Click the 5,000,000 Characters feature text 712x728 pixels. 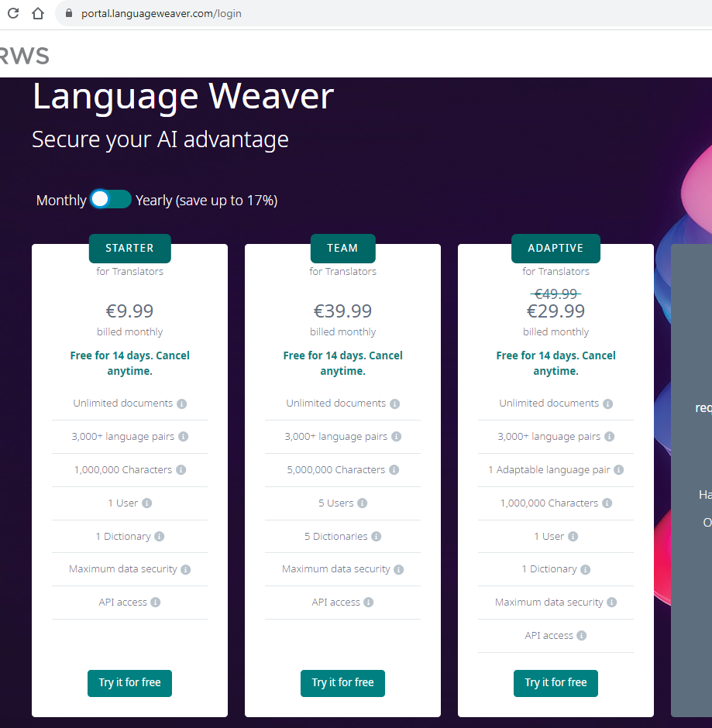[335, 470]
